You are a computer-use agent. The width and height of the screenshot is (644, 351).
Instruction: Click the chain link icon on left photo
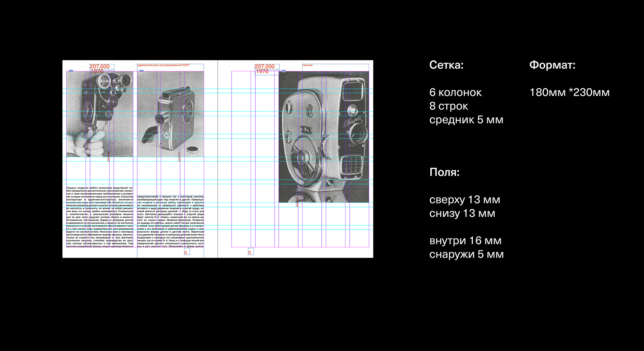tap(71, 71)
